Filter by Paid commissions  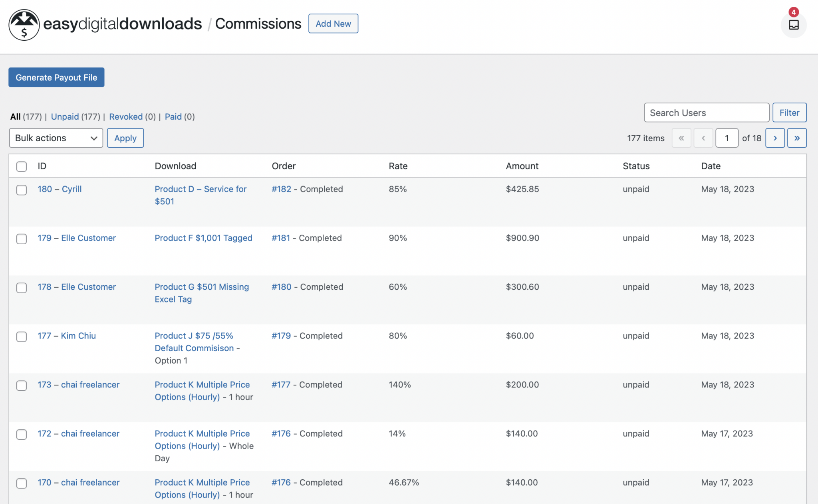[x=173, y=117]
